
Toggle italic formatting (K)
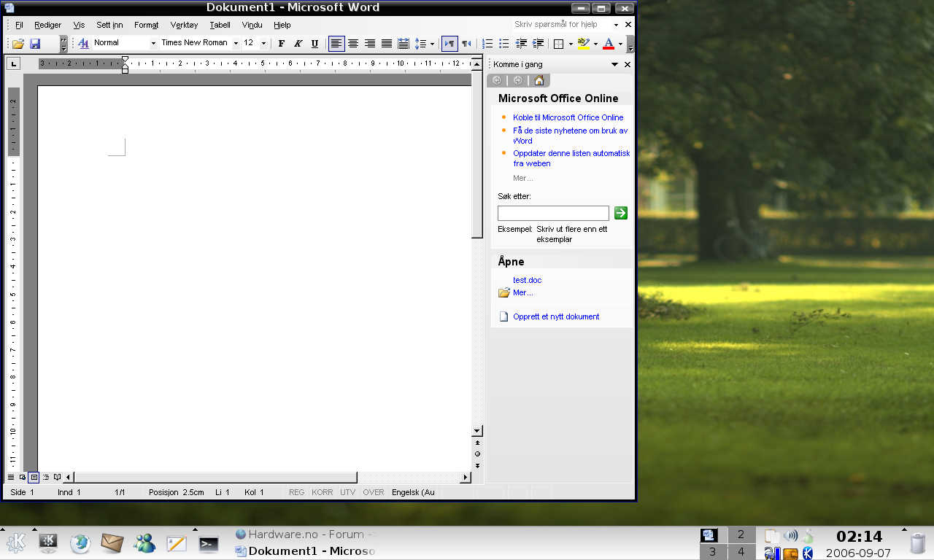coord(298,44)
